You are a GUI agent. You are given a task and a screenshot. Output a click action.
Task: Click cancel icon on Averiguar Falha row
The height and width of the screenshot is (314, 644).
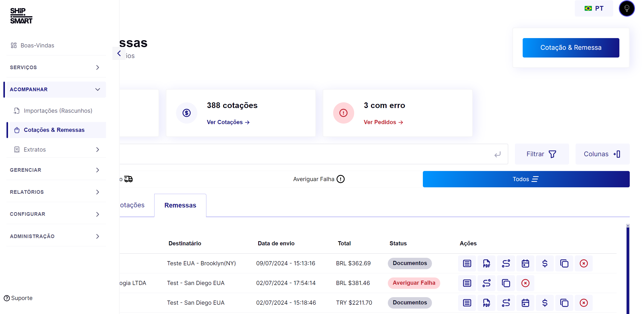pos(525,283)
